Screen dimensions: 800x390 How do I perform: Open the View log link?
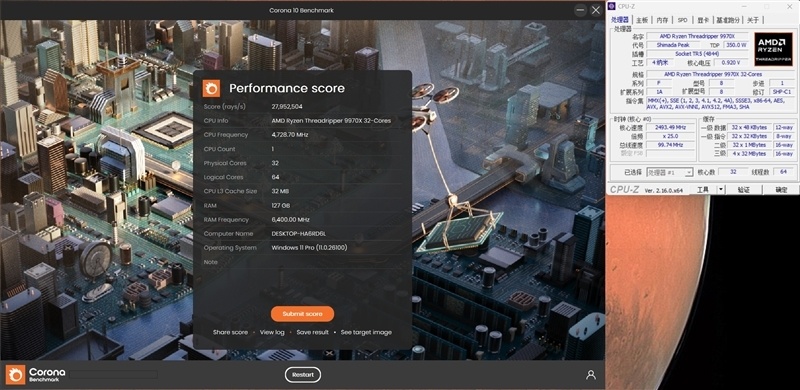tap(272, 332)
